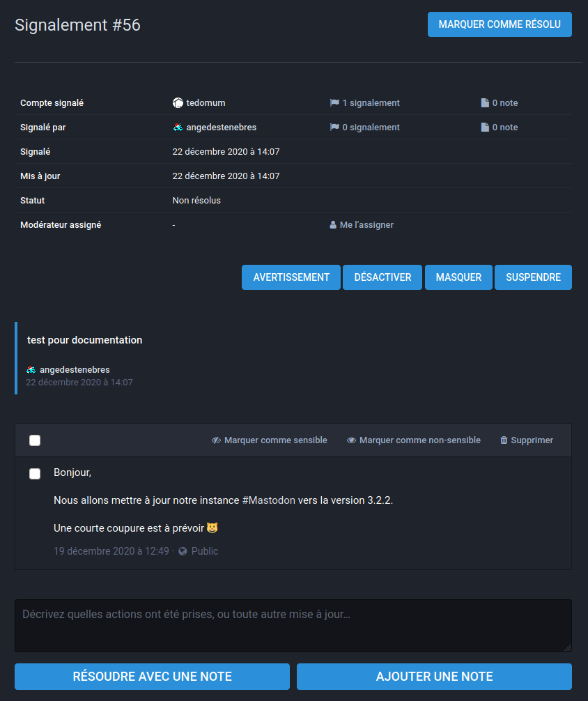Click Marquer comme sensible
Viewport: 588px width, 701px height.
point(270,440)
